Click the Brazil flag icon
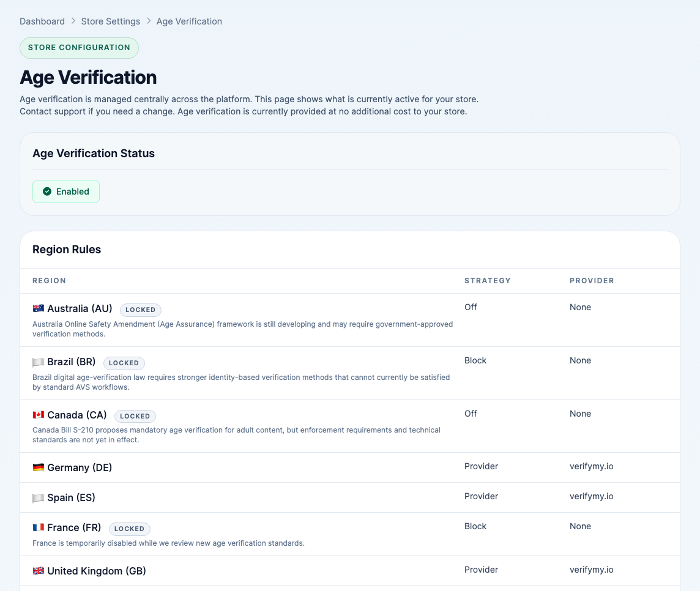Viewport: 700px width, 591px height. [39, 362]
